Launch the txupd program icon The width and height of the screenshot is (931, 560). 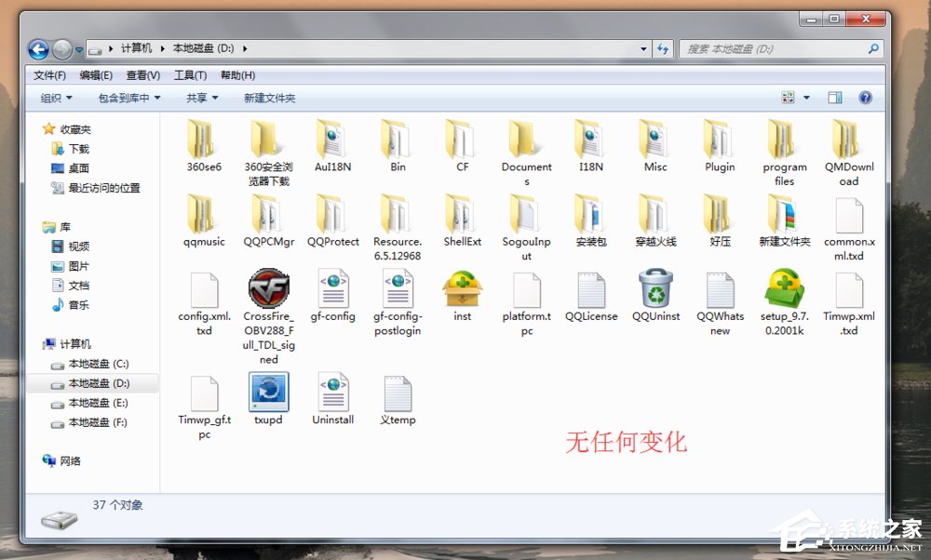click(x=267, y=391)
